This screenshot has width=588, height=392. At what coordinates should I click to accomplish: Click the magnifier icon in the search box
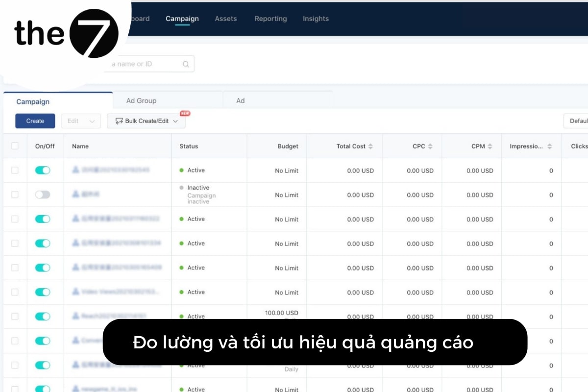pyautogui.click(x=186, y=64)
